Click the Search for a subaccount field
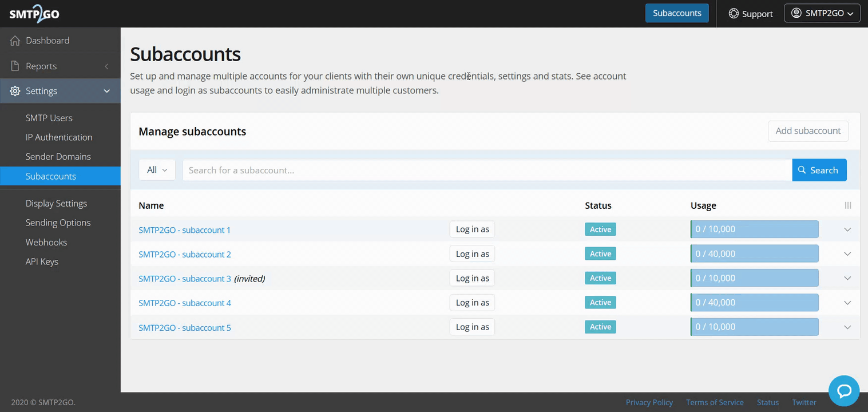This screenshot has height=412, width=868. [x=486, y=170]
